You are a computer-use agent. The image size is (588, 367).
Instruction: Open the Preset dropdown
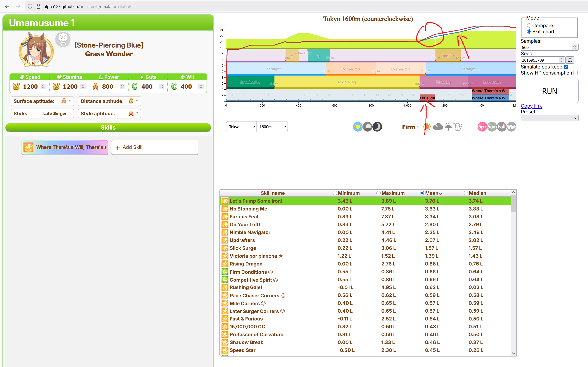(x=549, y=118)
